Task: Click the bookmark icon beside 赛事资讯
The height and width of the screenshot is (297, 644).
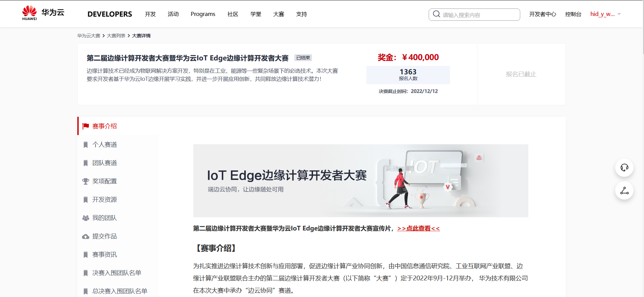Action: pyautogui.click(x=86, y=255)
